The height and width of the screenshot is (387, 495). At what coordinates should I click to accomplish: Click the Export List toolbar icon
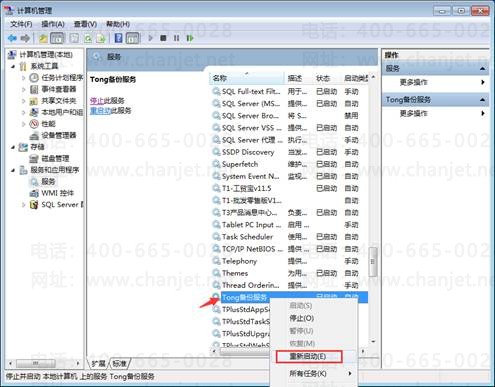(x=101, y=38)
